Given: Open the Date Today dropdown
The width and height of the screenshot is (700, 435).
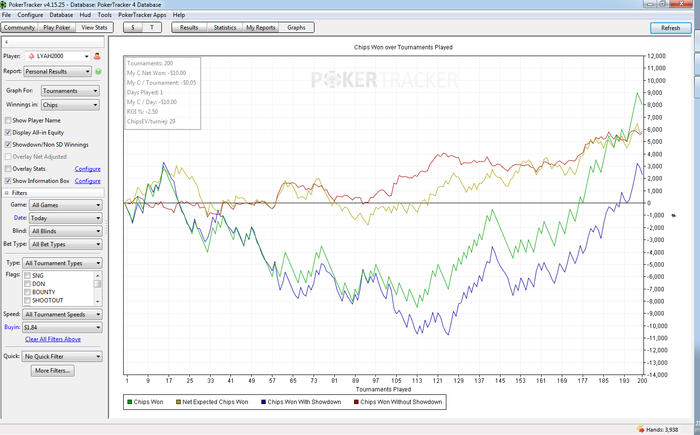Looking at the screenshot, I should click(66, 218).
